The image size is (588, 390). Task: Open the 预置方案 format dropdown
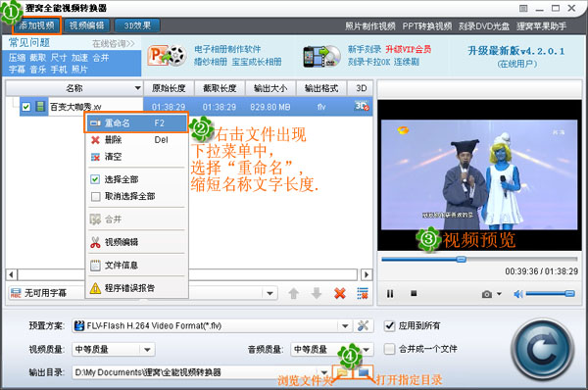pos(345,326)
